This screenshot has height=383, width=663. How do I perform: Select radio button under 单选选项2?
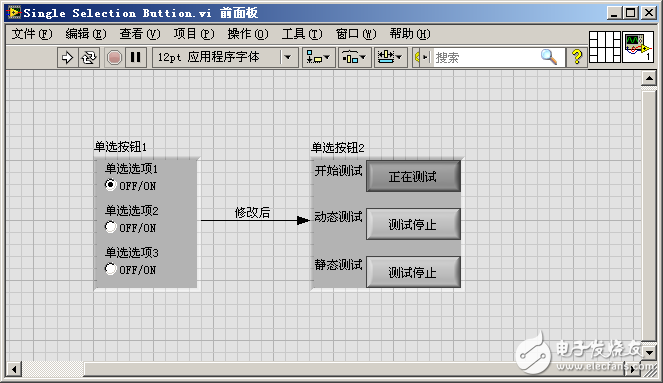pos(110,227)
